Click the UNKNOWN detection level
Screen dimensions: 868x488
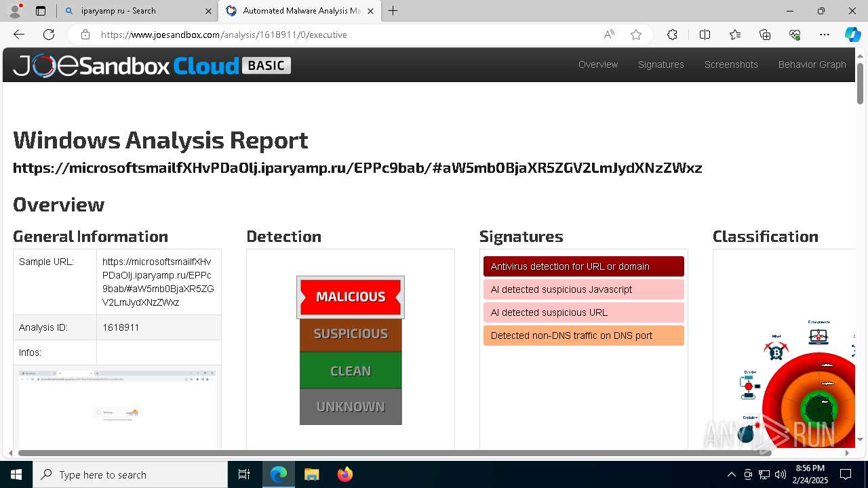tap(351, 407)
